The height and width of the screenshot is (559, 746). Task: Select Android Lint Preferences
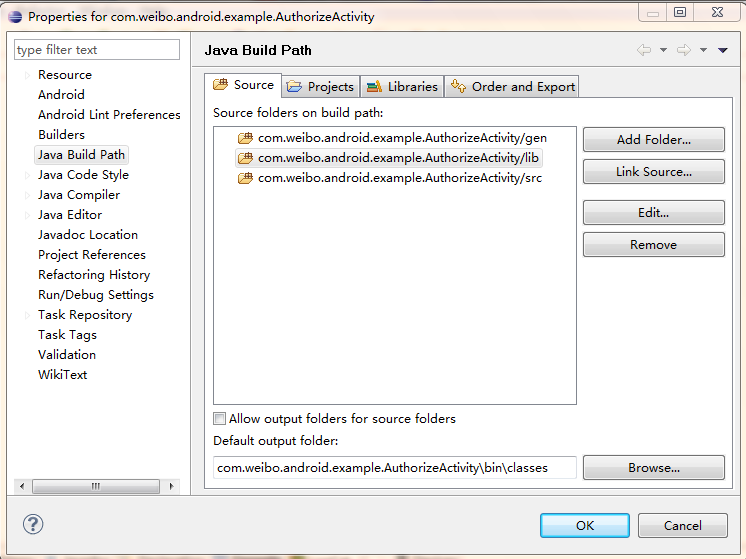(x=109, y=115)
